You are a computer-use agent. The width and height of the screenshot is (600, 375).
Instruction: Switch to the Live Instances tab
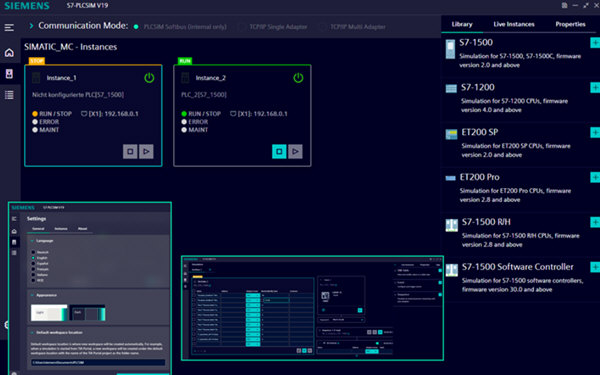514,24
